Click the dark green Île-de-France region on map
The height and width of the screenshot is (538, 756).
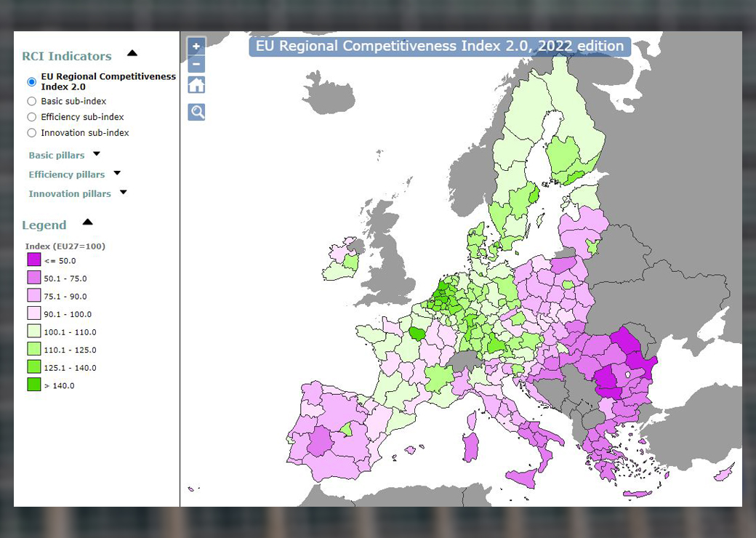(x=417, y=333)
